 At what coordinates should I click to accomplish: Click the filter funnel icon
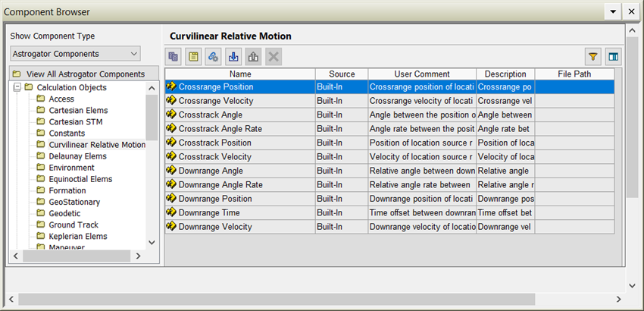coord(594,56)
